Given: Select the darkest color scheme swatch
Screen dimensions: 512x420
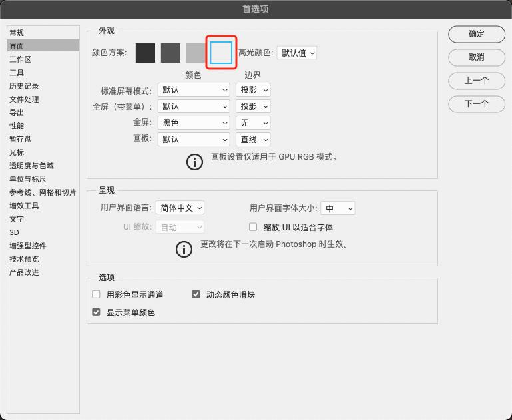Looking at the screenshot, I should coord(145,53).
